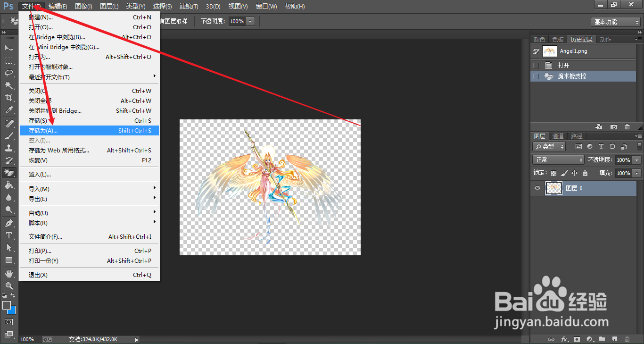
Task: Select the History Brush tool
Action: 9,160
